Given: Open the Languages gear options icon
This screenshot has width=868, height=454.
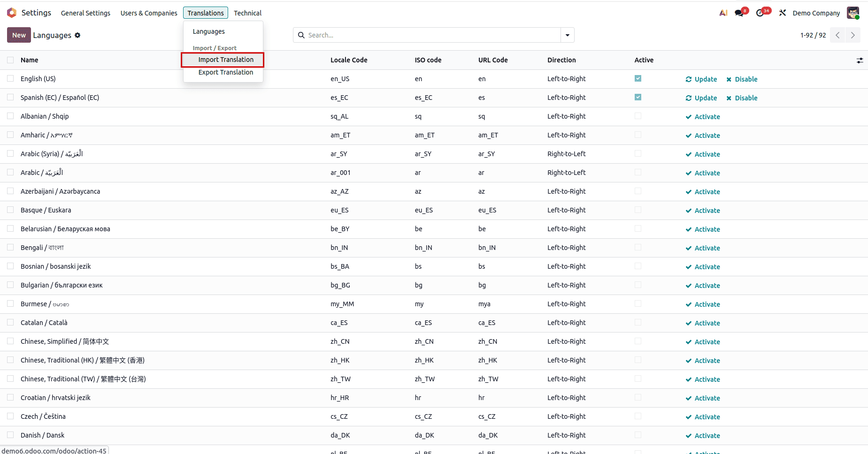Looking at the screenshot, I should pyautogui.click(x=78, y=35).
